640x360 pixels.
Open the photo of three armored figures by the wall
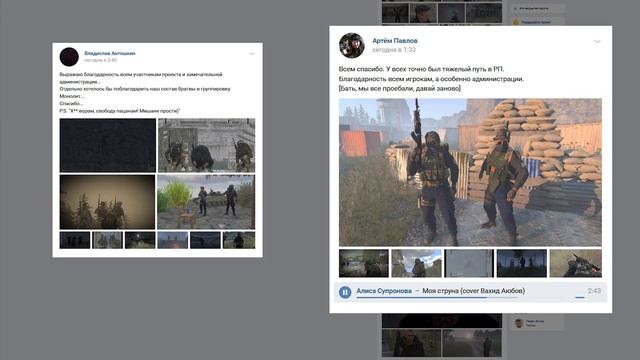point(207,145)
